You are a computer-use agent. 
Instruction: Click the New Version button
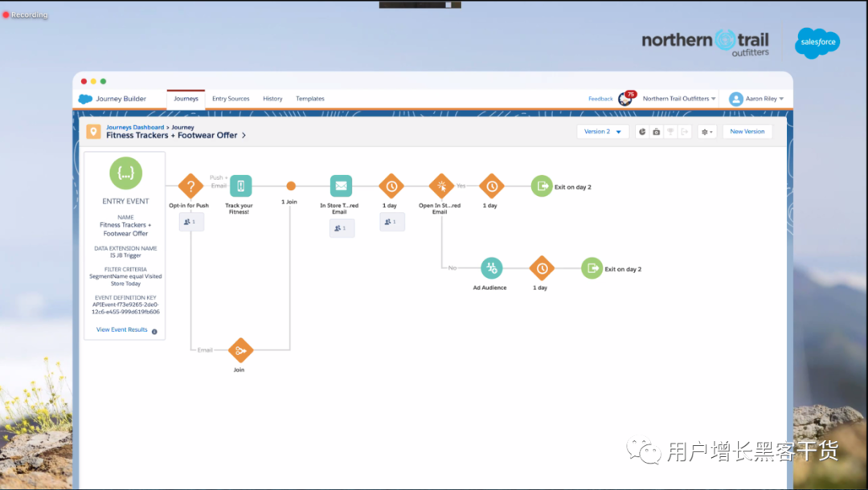pyautogui.click(x=747, y=132)
